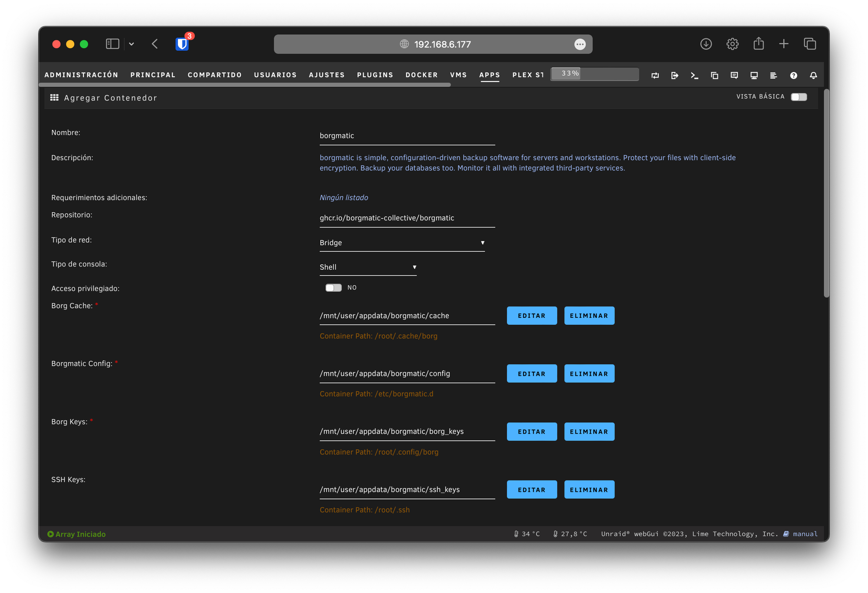Click the Borg Keys path field
This screenshot has width=868, height=593.
point(407,432)
